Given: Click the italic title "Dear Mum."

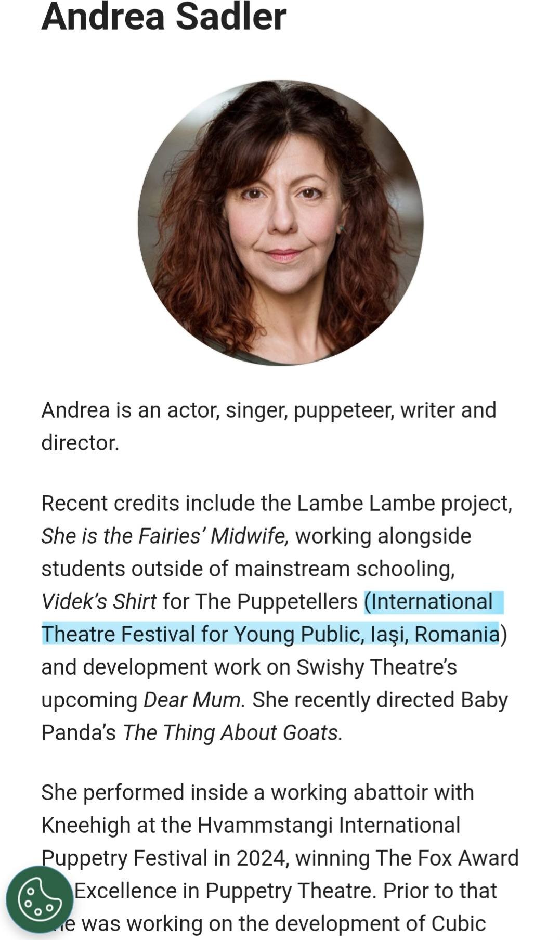Looking at the screenshot, I should pyautogui.click(x=194, y=700).
